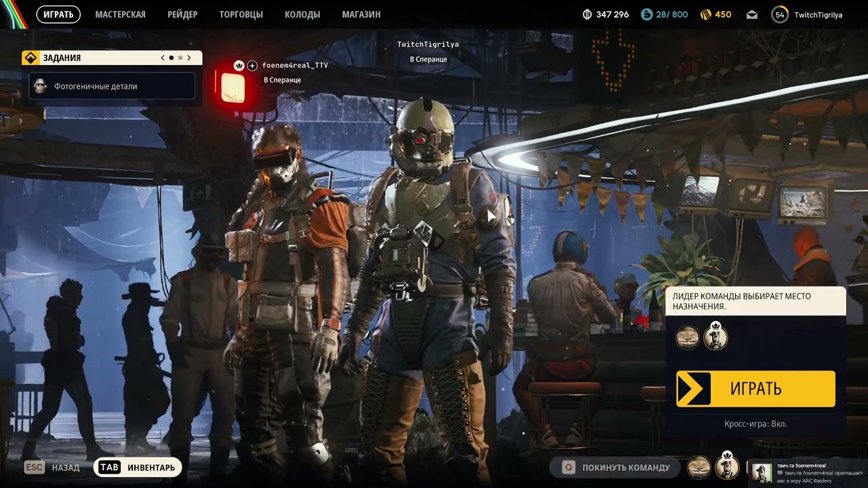Open the ИГРАТЬ tab in top navigation
This screenshot has height=488, width=868.
tap(58, 14)
